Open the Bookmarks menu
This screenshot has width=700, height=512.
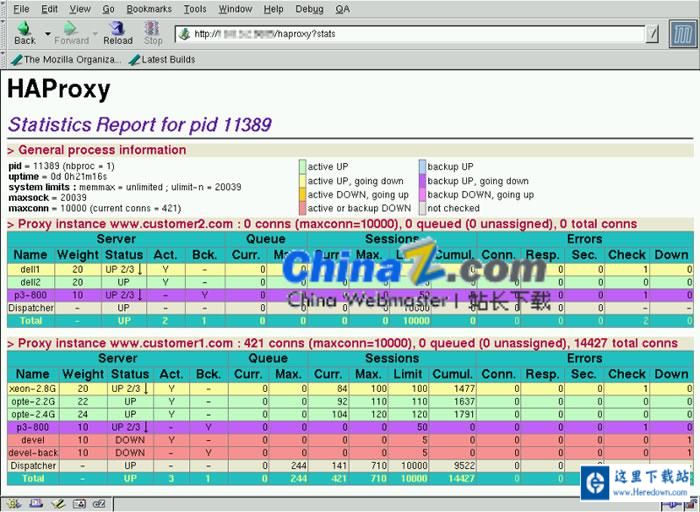(x=149, y=9)
